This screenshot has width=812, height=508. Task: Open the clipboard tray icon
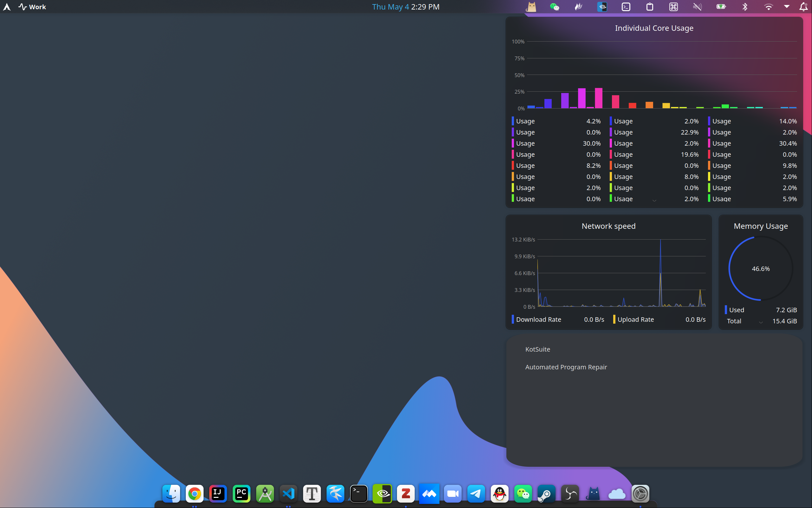[x=650, y=7]
